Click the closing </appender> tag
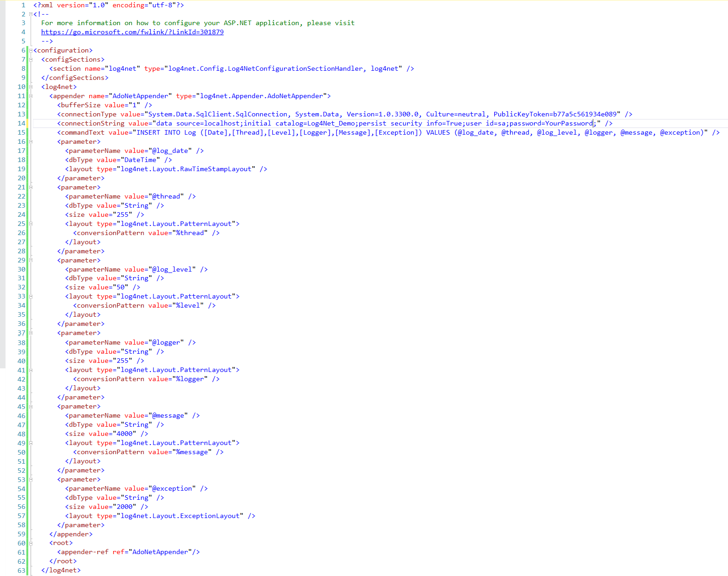 (x=71, y=534)
